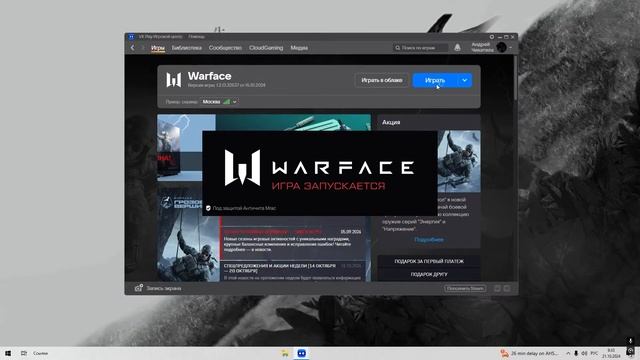Open the Медиа tab
Viewport: 640px width, 360px height.
coord(299,48)
